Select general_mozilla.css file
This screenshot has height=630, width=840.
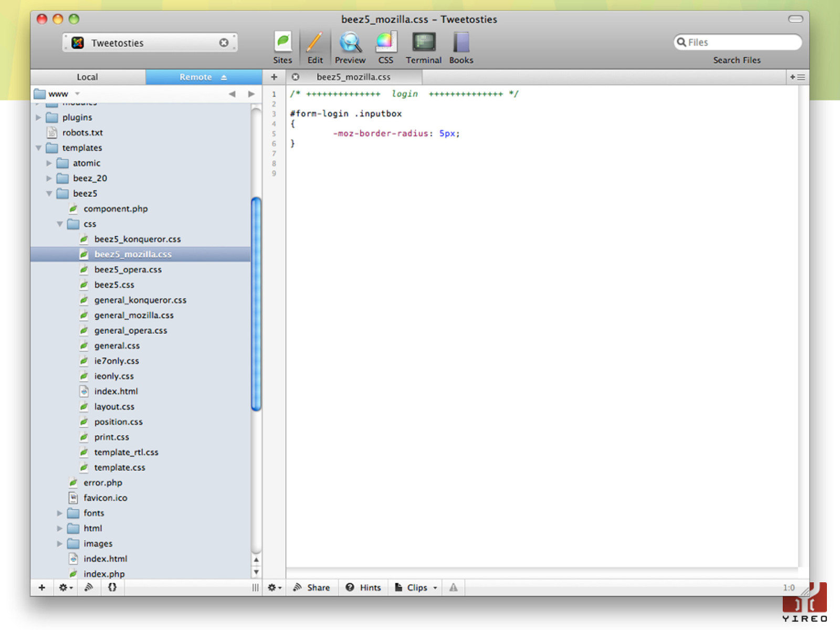141,316
